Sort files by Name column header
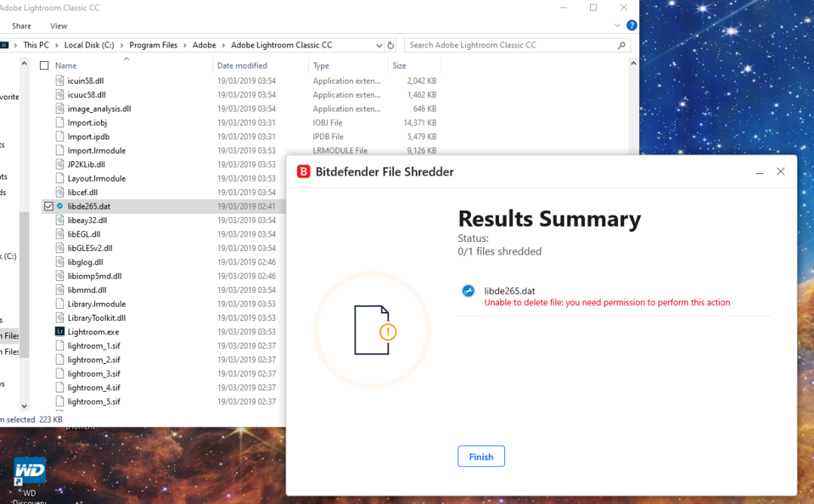This screenshot has width=814, height=504. (66, 66)
